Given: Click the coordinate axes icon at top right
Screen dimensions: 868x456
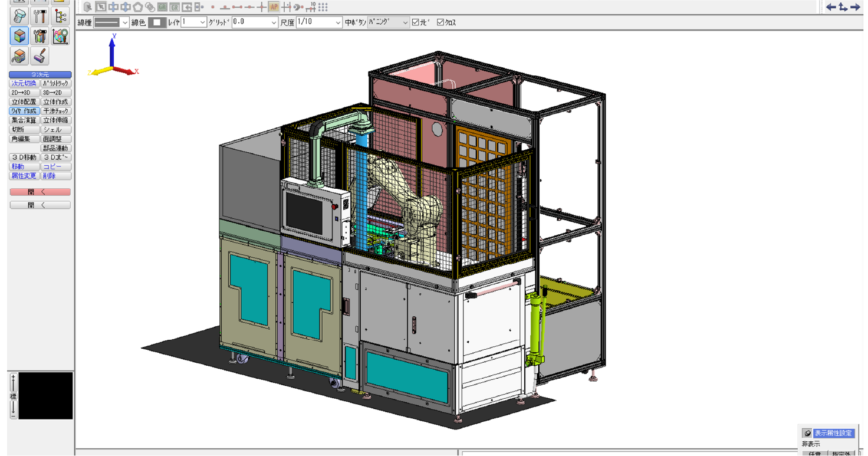Looking at the screenshot, I should pos(843,7).
